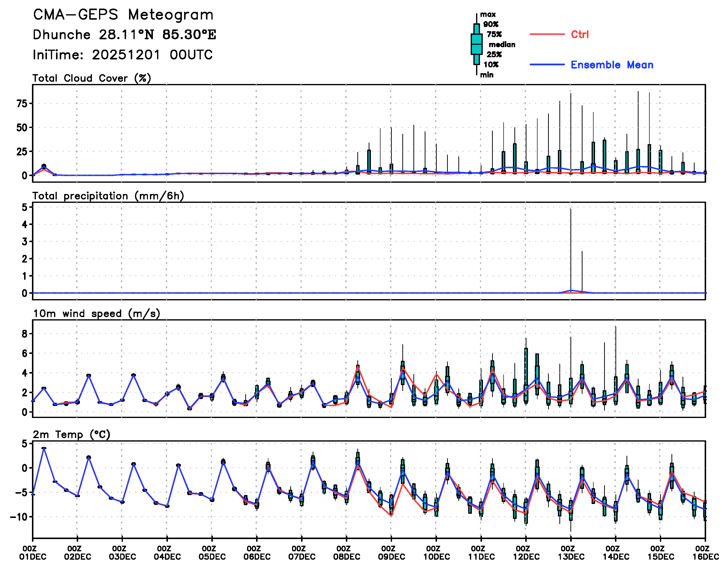This screenshot has height=570, width=728.
Task: Click the blue Ensemble Mean legend line
Action: pos(547,65)
